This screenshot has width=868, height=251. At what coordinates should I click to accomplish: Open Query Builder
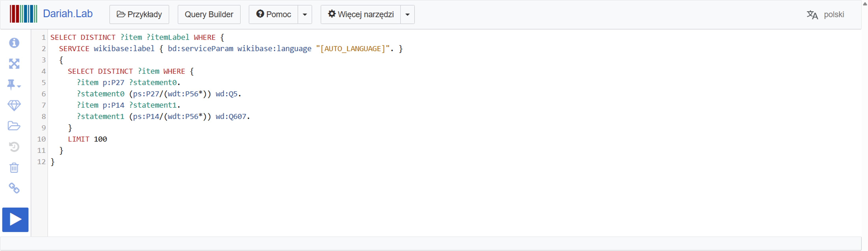coord(209,14)
